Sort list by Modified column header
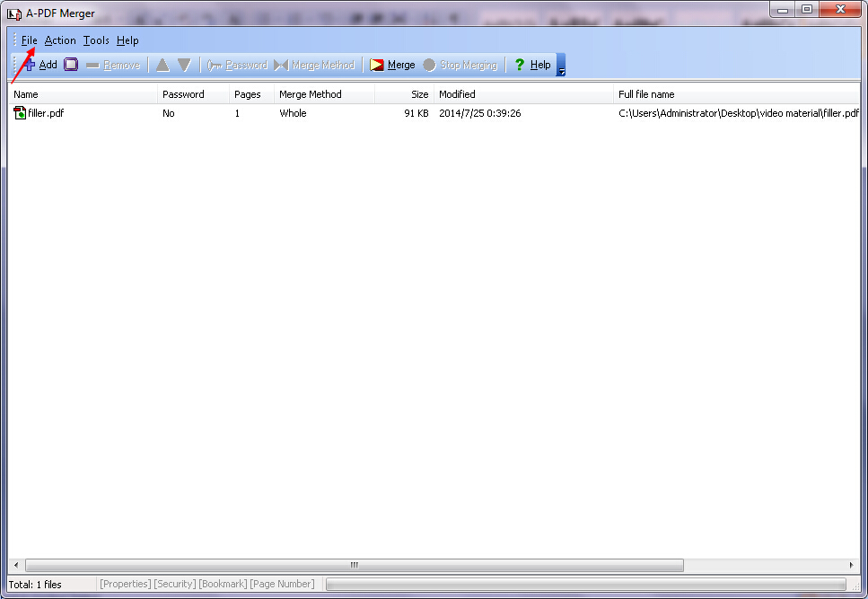The image size is (868, 599). 523,94
